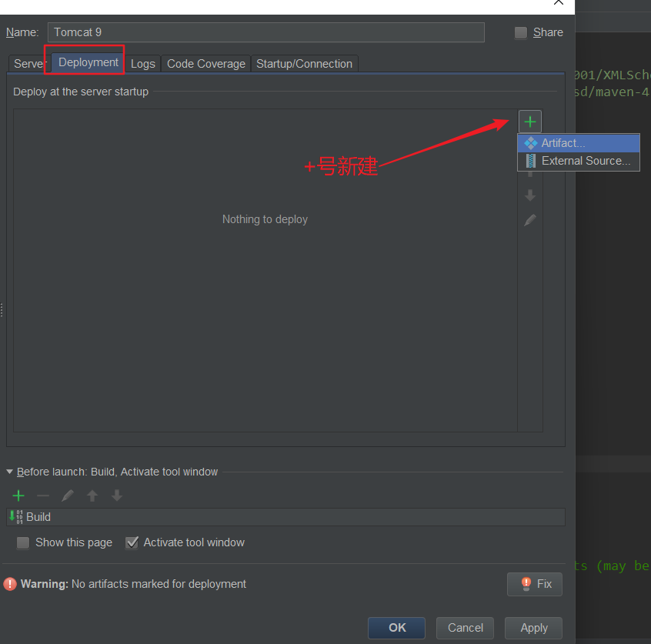651x644 pixels.
Task: Select the Deployment tab
Action: 88,62
